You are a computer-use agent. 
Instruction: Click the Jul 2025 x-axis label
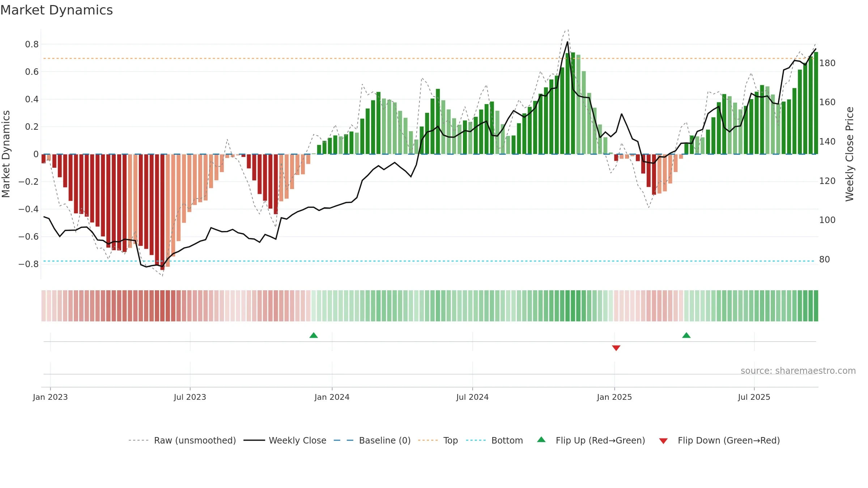[x=754, y=397]
